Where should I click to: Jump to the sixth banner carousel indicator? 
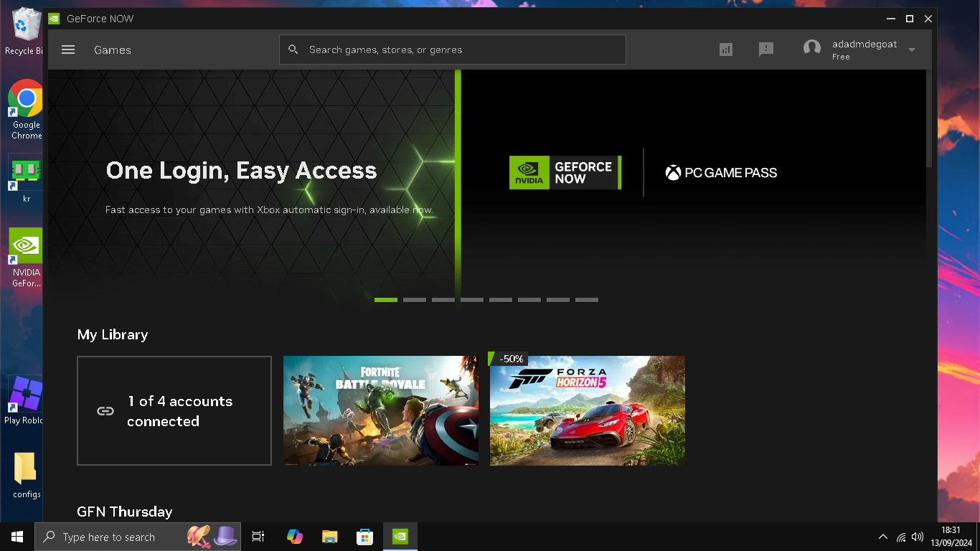(529, 300)
